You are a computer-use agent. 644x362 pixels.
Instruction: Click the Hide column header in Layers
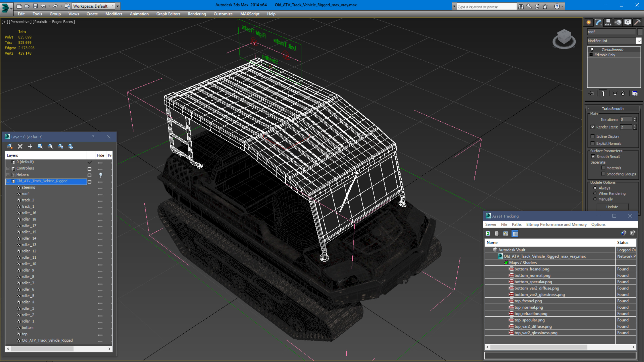100,155
